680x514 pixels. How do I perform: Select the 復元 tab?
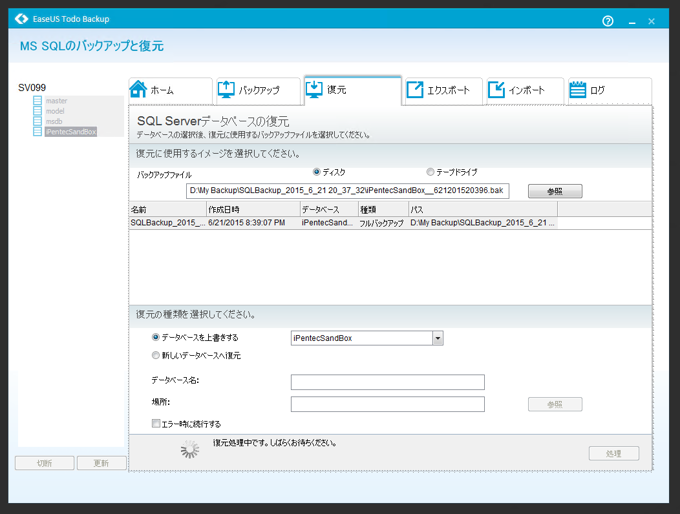coord(353,90)
